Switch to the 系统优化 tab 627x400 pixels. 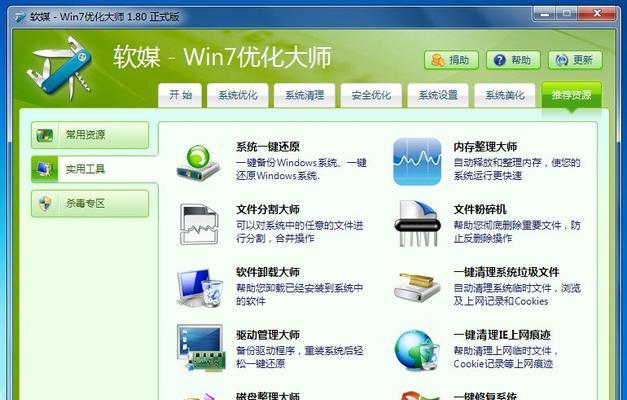tap(238, 95)
